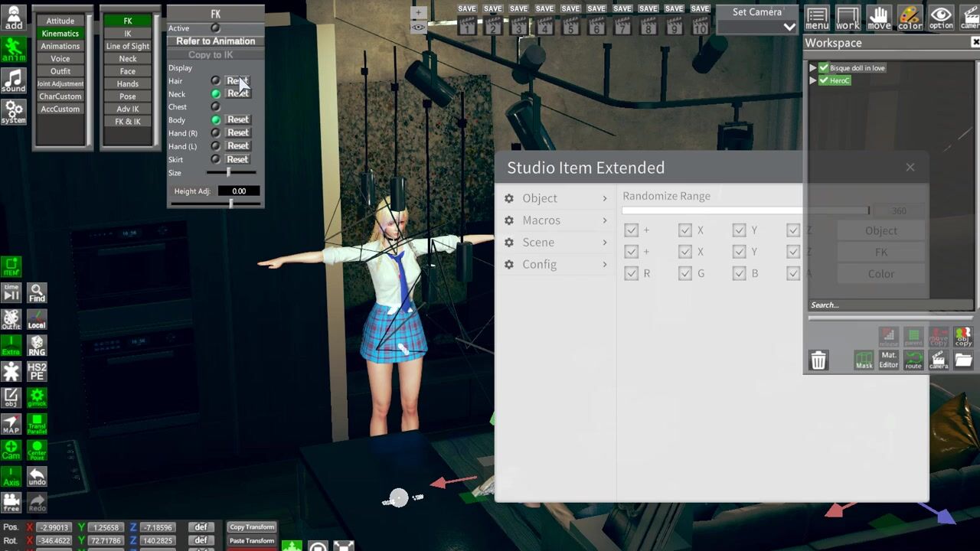
Task: Expand the Bisque doll in love tree item
Action: tap(813, 68)
